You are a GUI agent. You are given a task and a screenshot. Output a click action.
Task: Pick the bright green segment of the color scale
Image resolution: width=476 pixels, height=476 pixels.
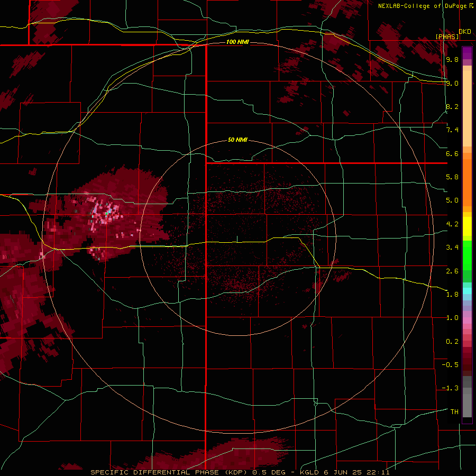pyautogui.click(x=467, y=255)
